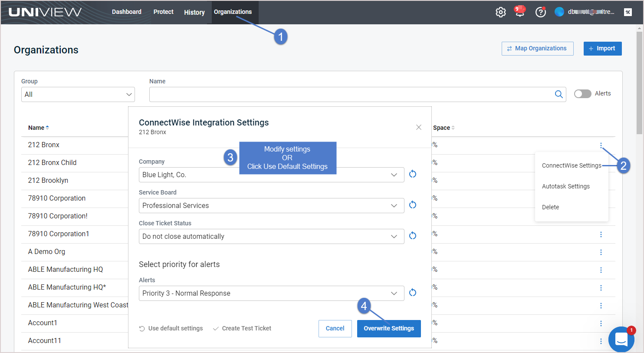644x353 pixels.
Task: Select the 212 Brooklyn organization
Action: [48, 180]
